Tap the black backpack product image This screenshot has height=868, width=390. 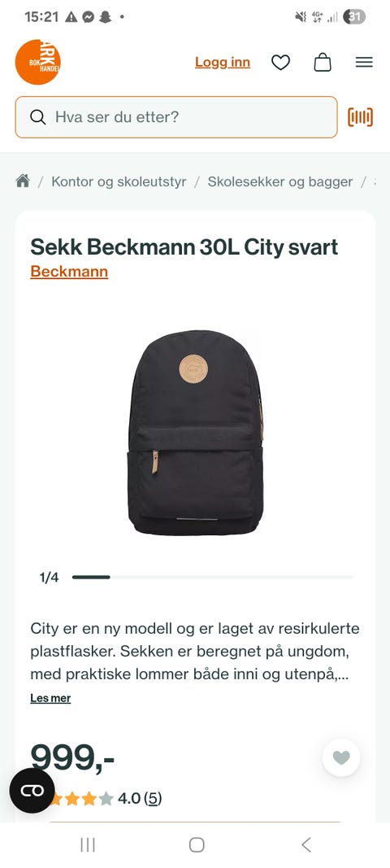point(195,433)
